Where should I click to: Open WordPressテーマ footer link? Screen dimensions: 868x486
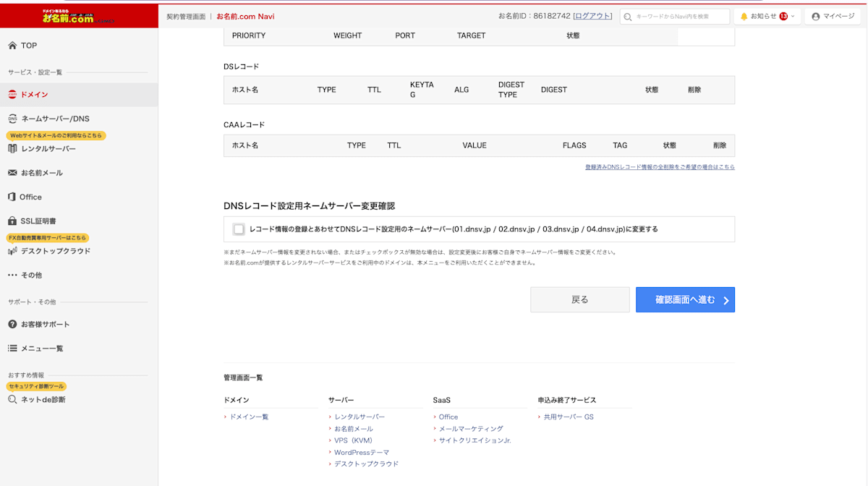point(362,452)
